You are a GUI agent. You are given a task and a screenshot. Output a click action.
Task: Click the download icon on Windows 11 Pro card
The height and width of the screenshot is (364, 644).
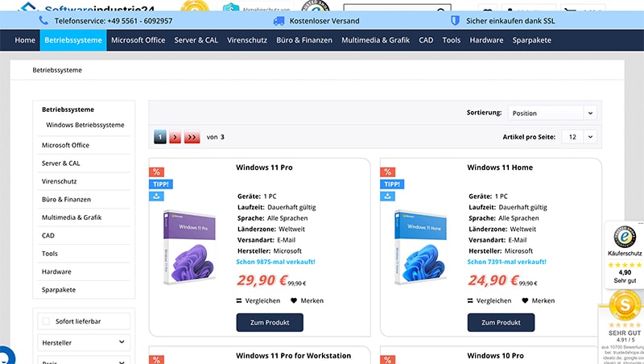(156, 196)
